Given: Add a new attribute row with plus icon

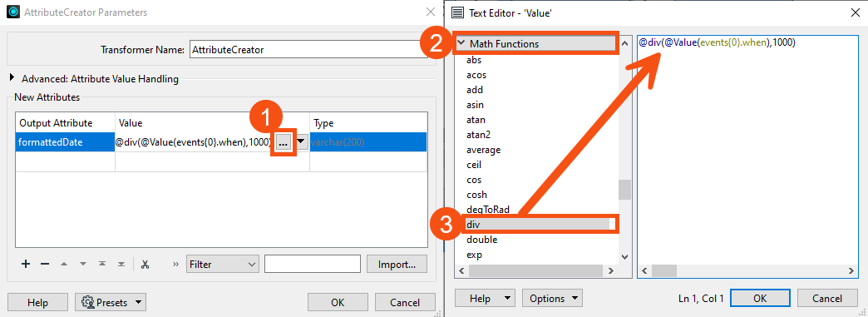Looking at the screenshot, I should (26, 265).
